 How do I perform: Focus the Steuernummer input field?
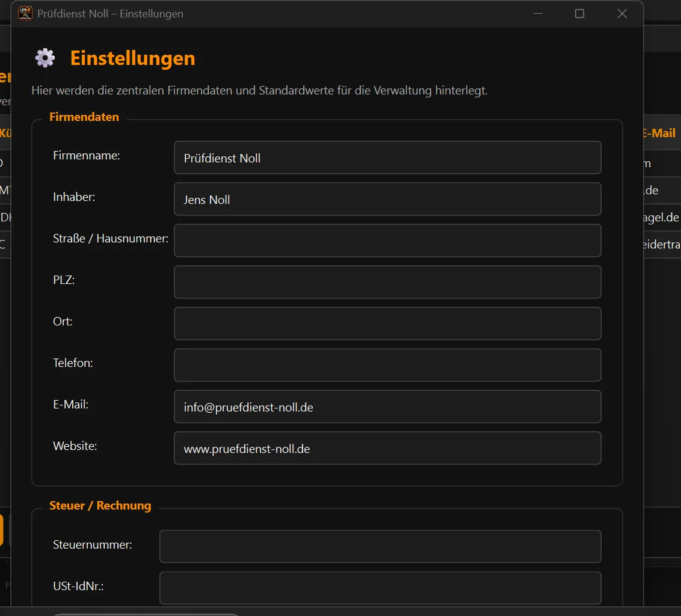tap(380, 546)
